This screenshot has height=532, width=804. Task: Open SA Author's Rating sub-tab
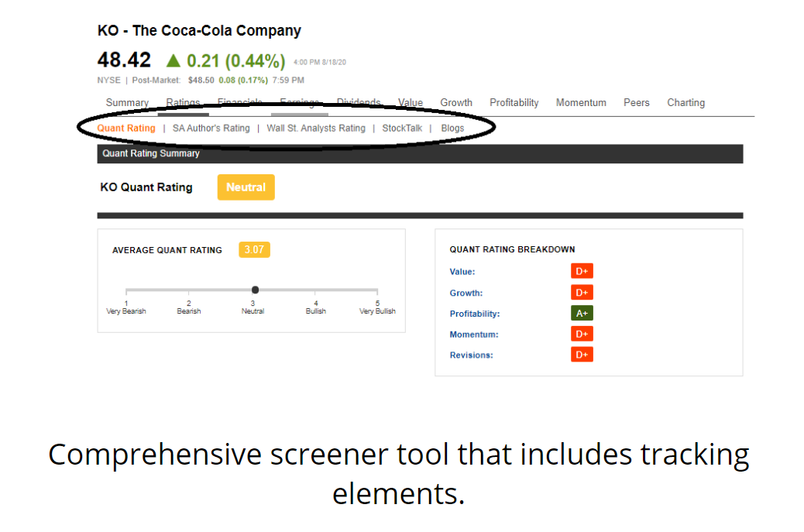point(211,128)
